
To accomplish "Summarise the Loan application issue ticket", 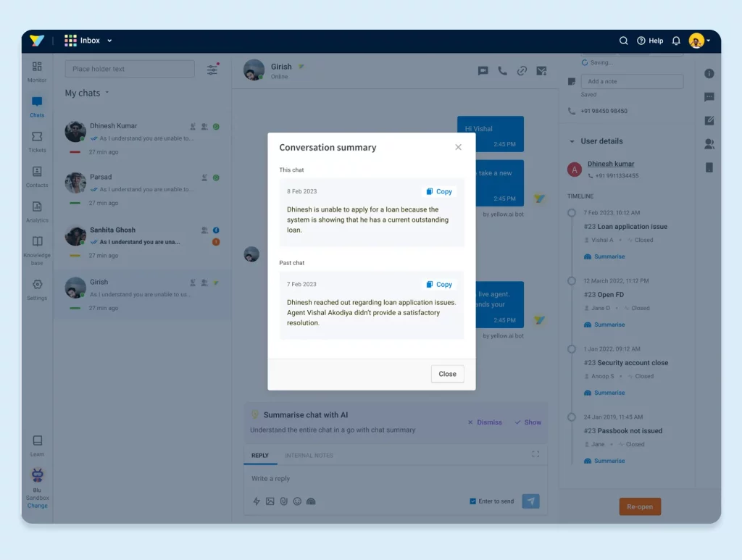I will 605,256.
